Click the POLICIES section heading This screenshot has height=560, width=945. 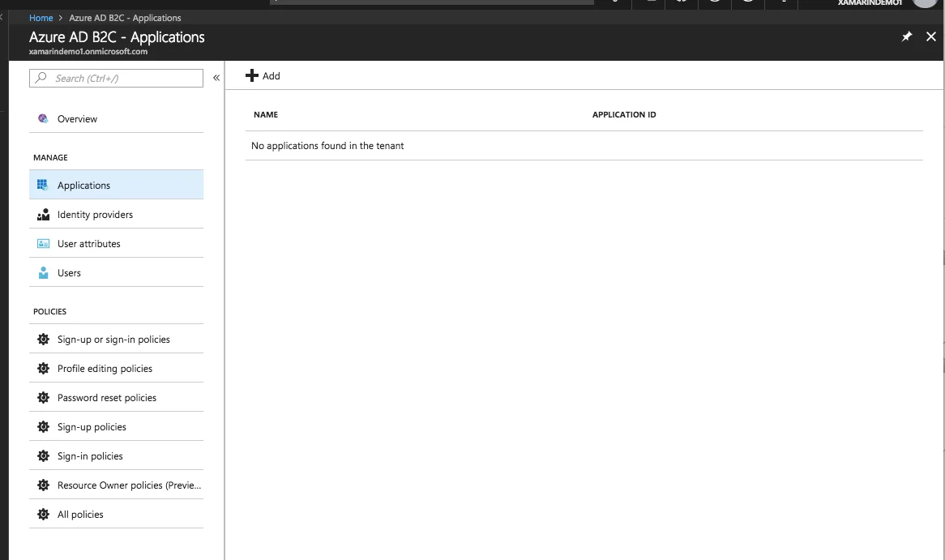tap(50, 312)
